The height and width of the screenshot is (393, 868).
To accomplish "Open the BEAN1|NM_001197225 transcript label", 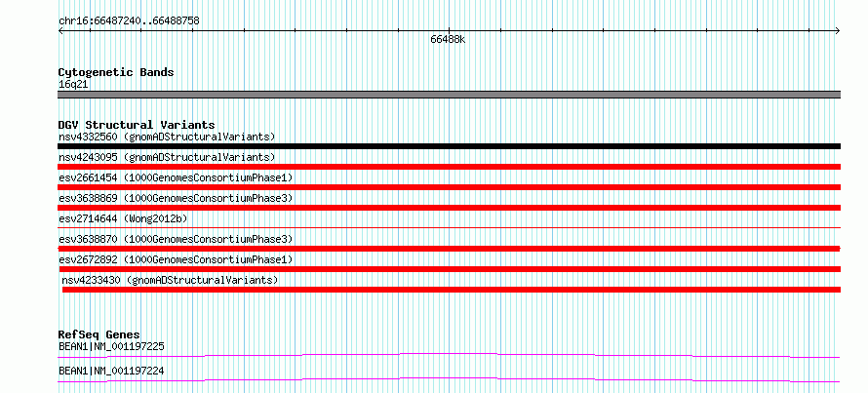I will coord(111,347).
